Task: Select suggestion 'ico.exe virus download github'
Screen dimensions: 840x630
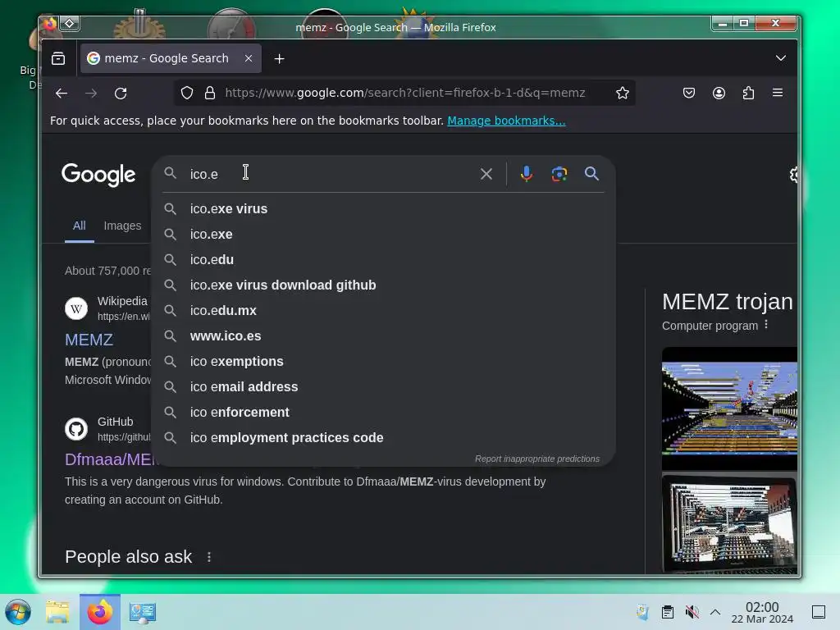Action: (x=383, y=285)
